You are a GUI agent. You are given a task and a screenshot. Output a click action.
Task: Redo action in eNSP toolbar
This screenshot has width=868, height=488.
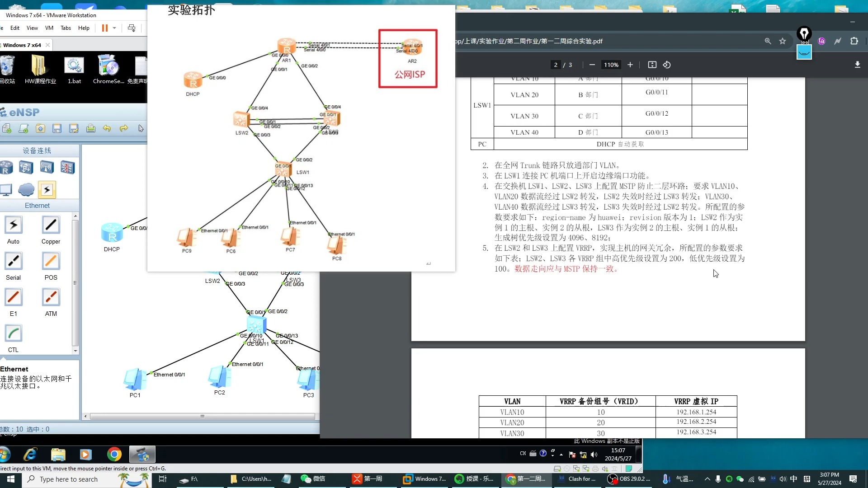[123, 129]
